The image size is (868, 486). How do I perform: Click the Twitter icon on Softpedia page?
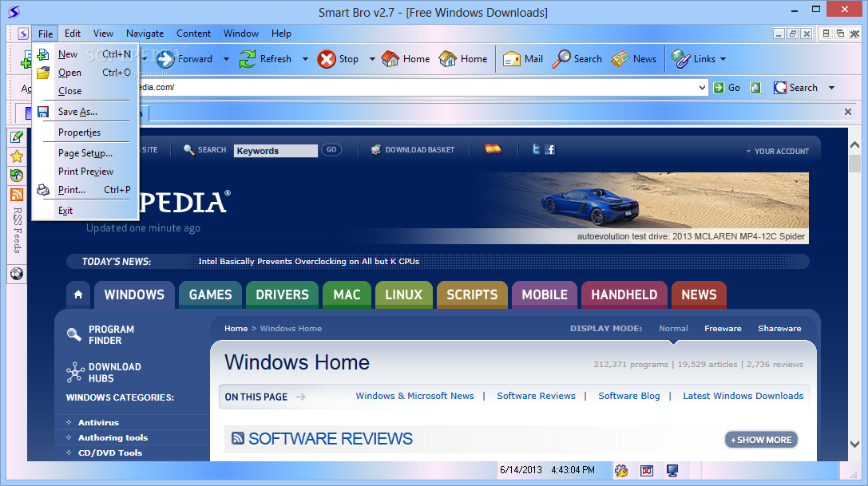(536, 149)
